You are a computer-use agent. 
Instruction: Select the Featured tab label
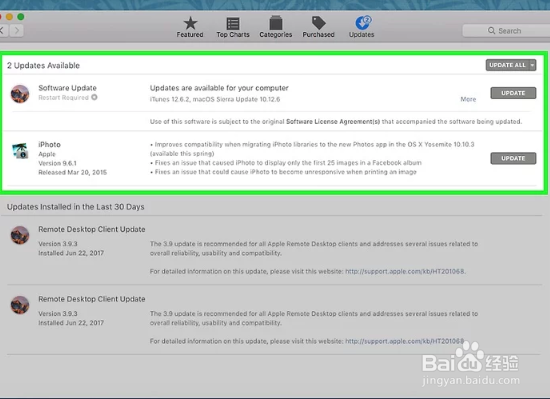point(190,35)
